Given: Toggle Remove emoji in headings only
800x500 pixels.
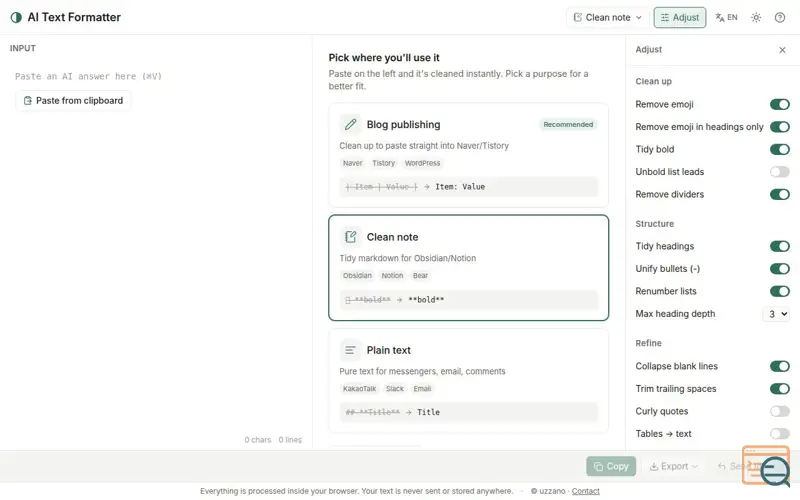Looking at the screenshot, I should coord(779,127).
